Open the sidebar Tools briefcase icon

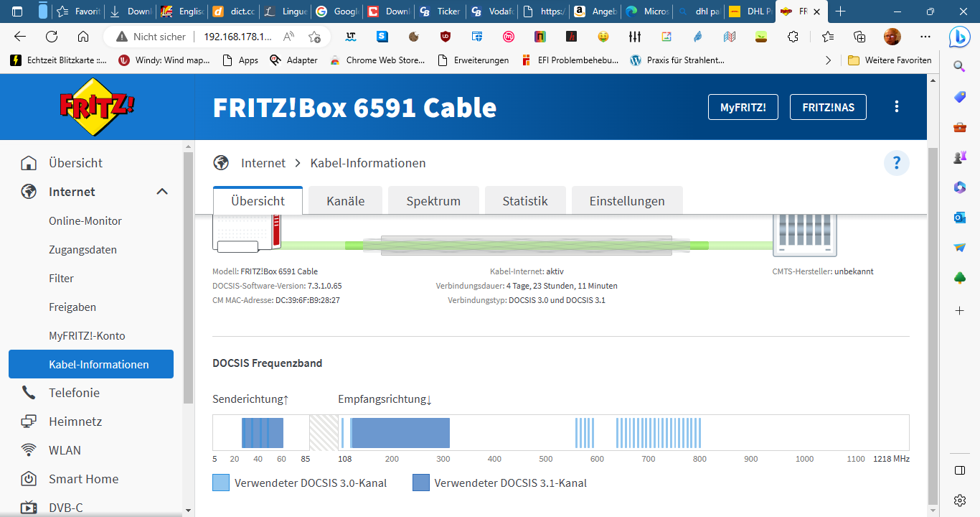click(x=960, y=127)
